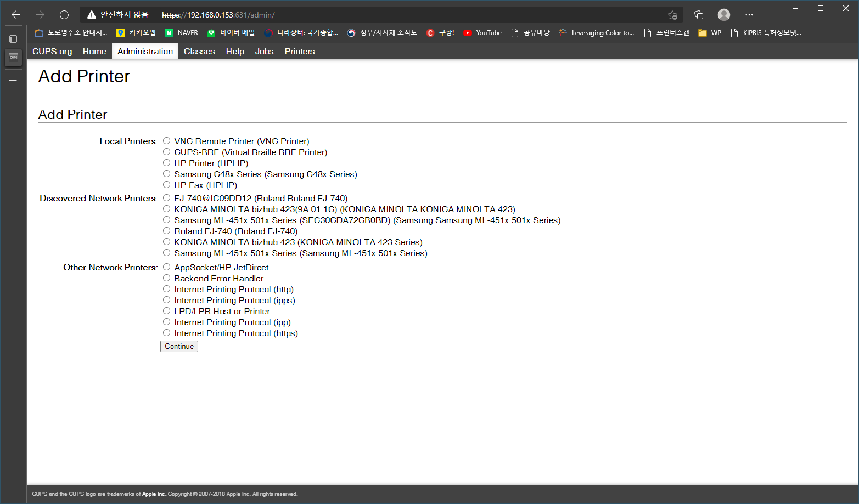Open a new tab with plus icon
Image resolution: width=859 pixels, height=504 pixels.
[x=13, y=80]
